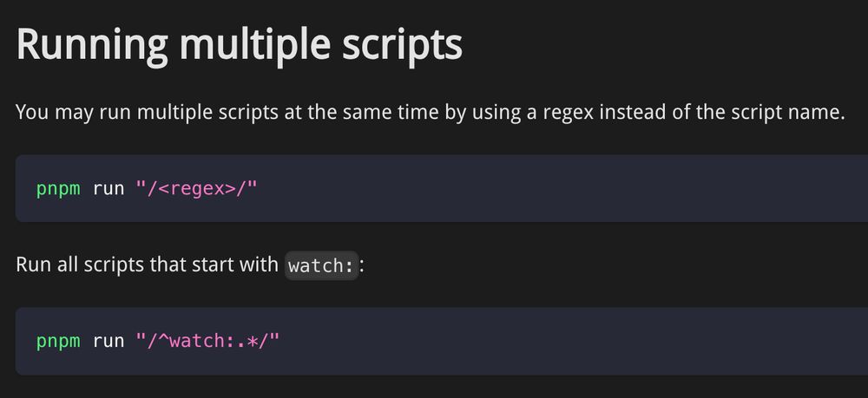This screenshot has height=398, width=868.
Task: Click empty space in the watch code block
Action: pyautogui.click(x=564, y=341)
